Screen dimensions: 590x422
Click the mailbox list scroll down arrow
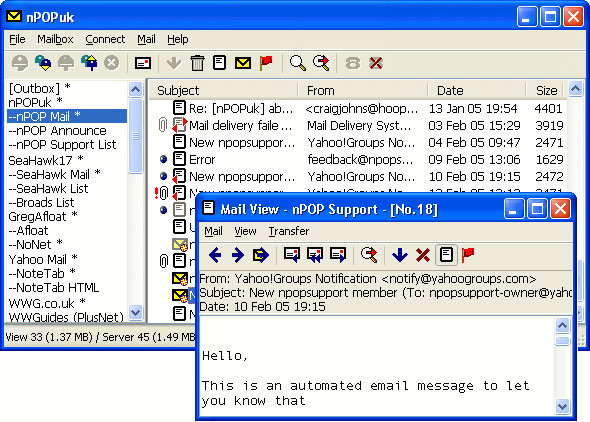point(135,312)
